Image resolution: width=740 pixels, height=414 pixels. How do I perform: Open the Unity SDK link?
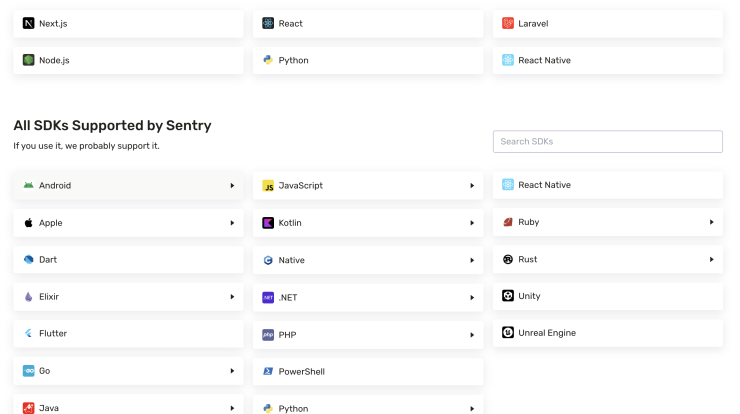tap(608, 296)
